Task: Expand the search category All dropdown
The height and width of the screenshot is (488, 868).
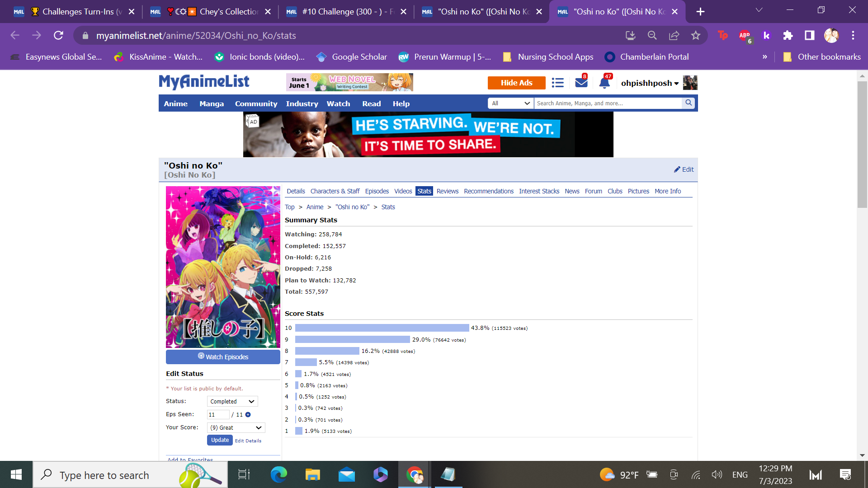Action: pyautogui.click(x=511, y=103)
